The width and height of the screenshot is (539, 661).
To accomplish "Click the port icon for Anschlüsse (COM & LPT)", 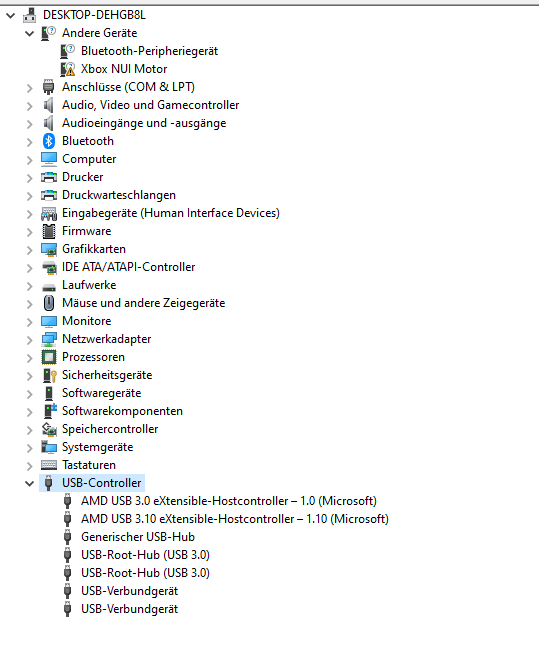I will tap(49, 87).
